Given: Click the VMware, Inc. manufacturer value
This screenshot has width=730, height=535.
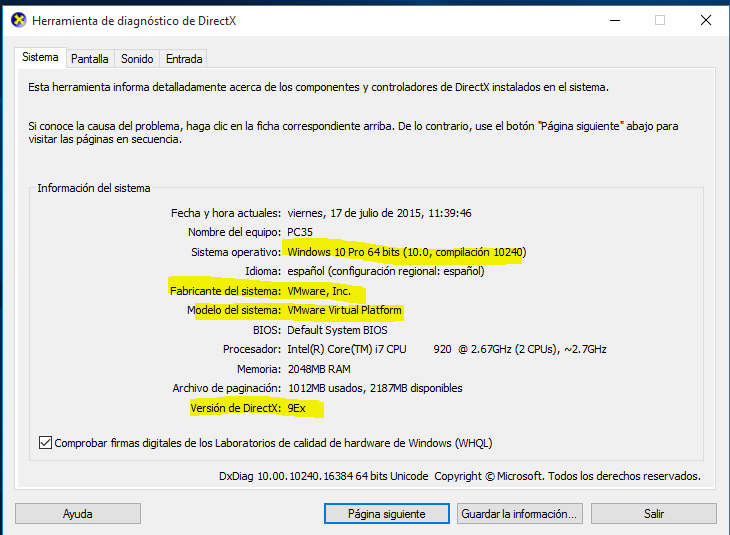Looking at the screenshot, I should pos(319,291).
